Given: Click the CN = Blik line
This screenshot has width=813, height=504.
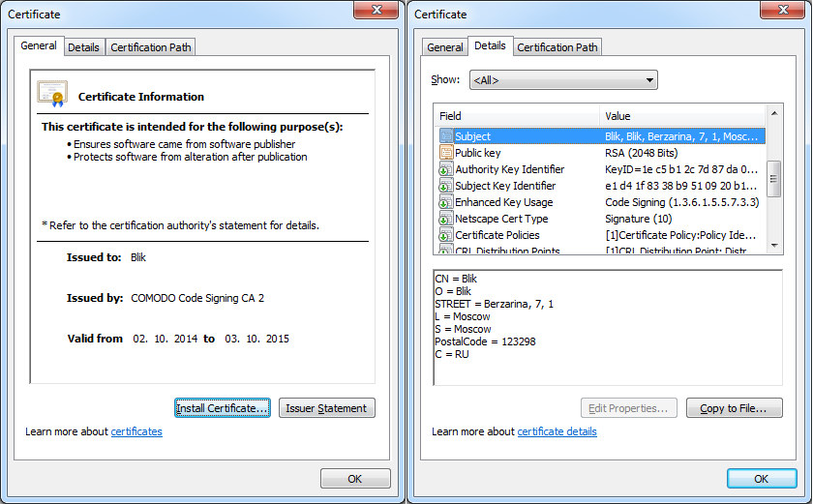Looking at the screenshot, I should tap(456, 279).
